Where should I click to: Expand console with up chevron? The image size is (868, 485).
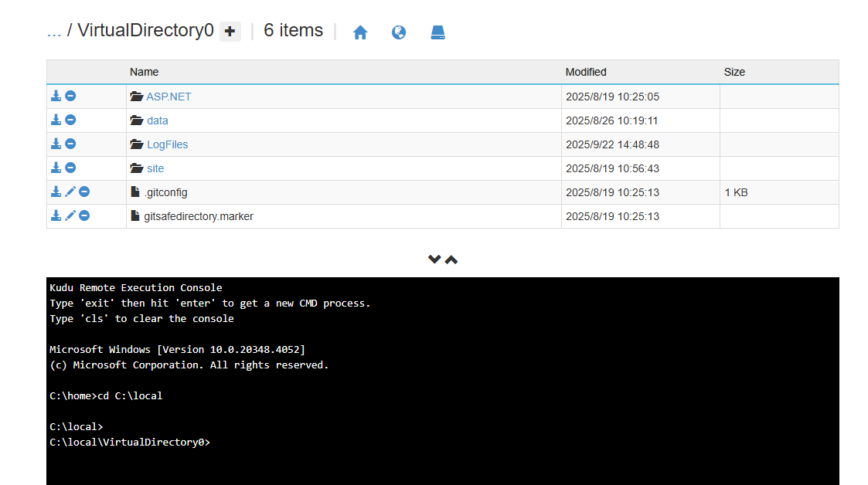pos(451,259)
